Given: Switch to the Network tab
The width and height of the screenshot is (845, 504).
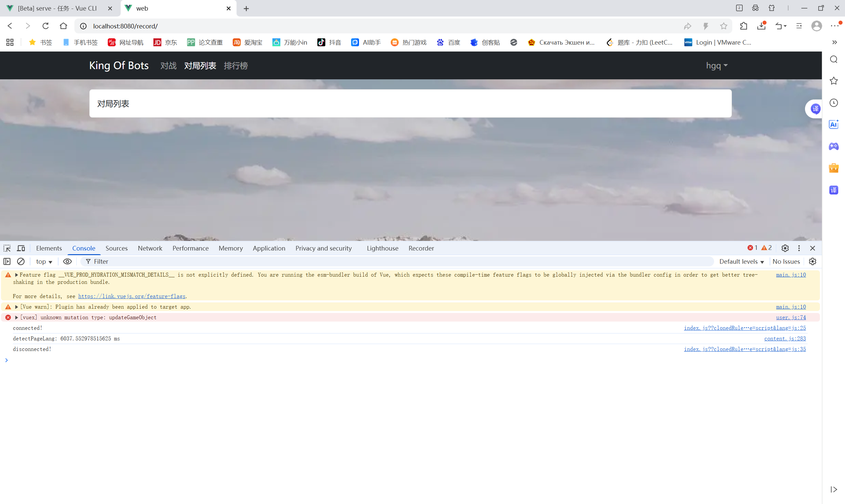Looking at the screenshot, I should click(x=150, y=248).
